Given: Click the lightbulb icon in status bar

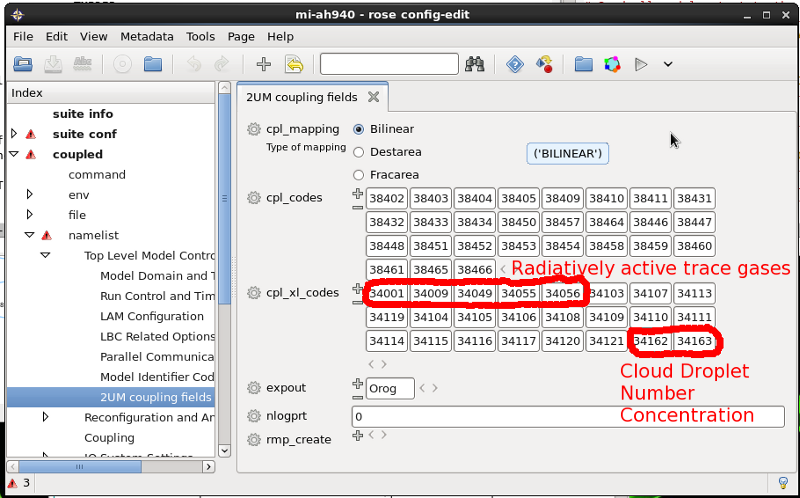Looking at the screenshot, I should 783,482.
